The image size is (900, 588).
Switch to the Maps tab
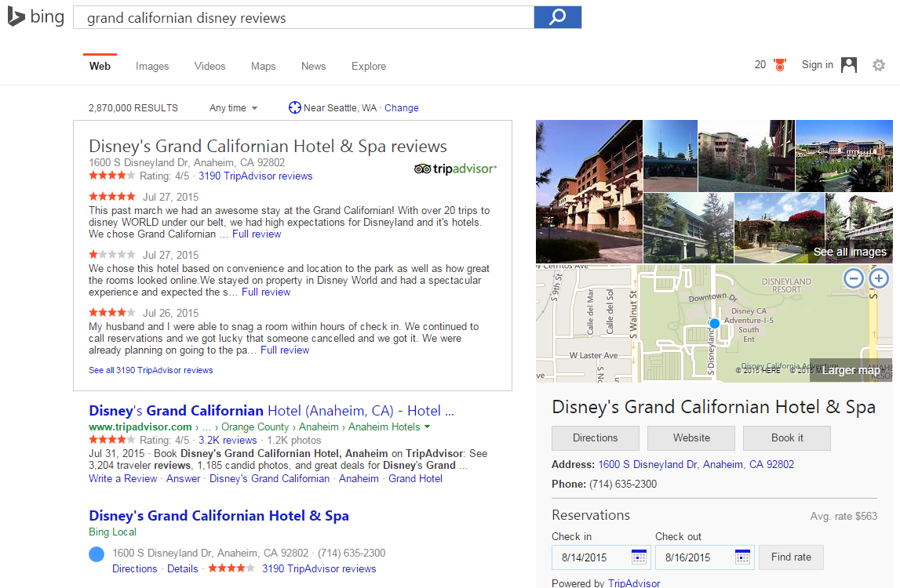tap(263, 67)
